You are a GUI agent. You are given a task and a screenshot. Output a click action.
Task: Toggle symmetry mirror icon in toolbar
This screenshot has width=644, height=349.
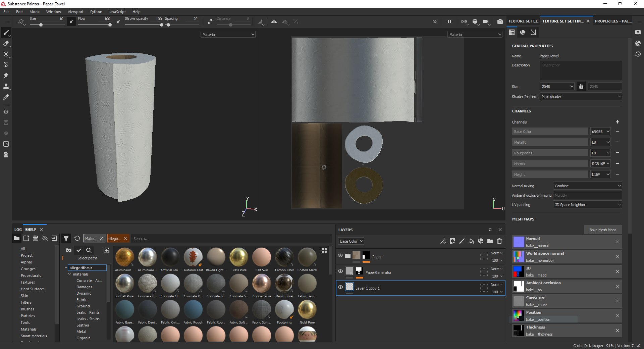pyautogui.click(x=274, y=21)
